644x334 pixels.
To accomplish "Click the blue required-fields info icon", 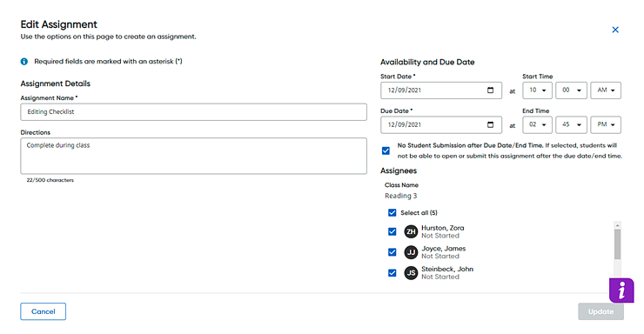I will [24, 62].
